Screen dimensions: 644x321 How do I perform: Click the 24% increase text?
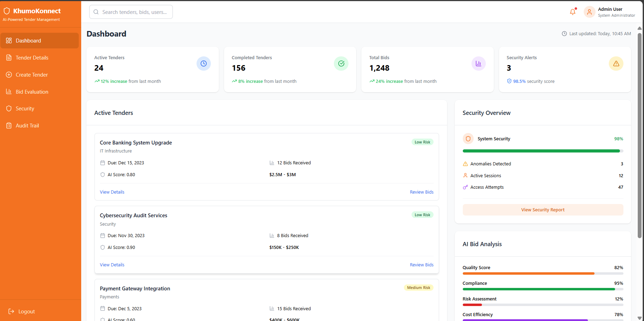point(389,81)
